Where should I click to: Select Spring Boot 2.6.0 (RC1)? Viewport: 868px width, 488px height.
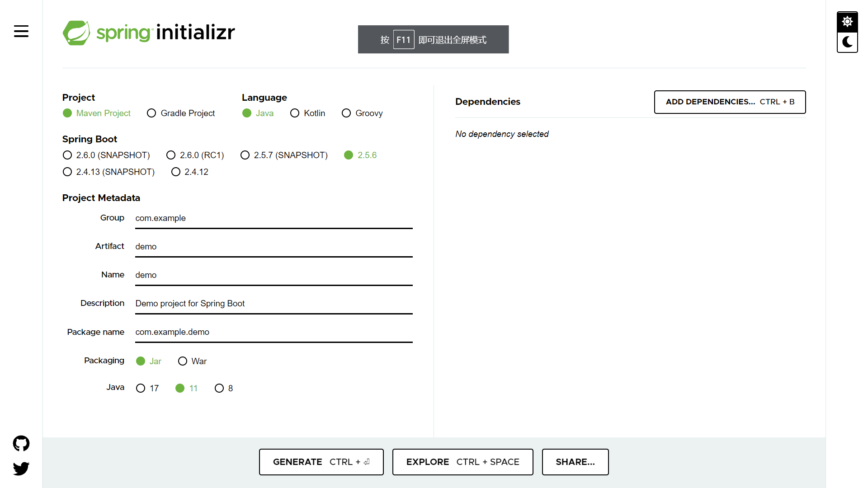click(x=195, y=155)
